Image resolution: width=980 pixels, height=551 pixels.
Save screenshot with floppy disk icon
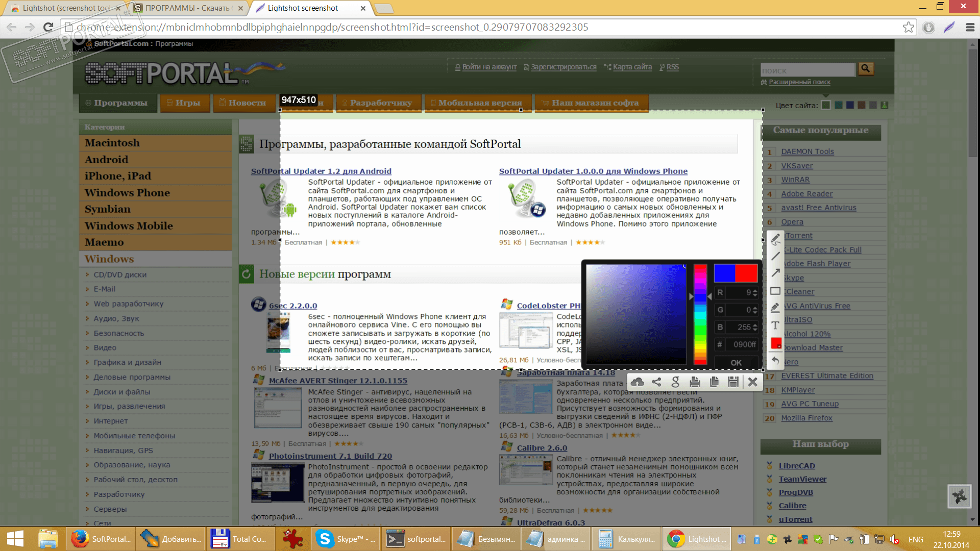[733, 382]
